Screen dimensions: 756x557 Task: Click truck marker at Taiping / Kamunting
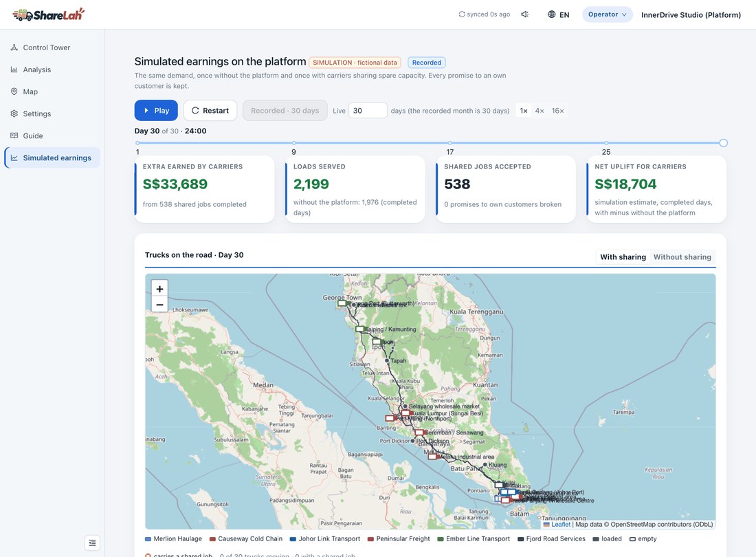(x=360, y=329)
